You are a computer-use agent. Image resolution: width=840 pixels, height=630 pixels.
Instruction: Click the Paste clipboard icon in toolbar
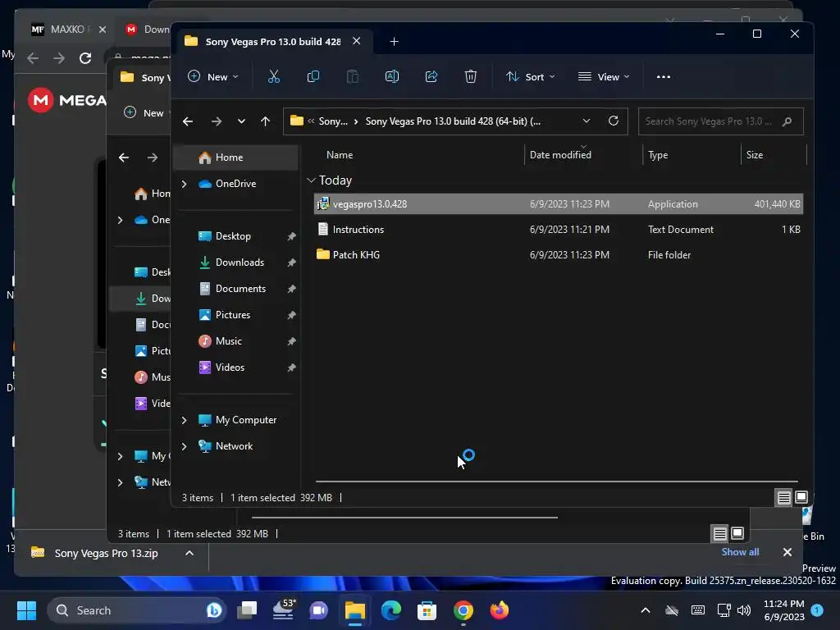coord(353,76)
